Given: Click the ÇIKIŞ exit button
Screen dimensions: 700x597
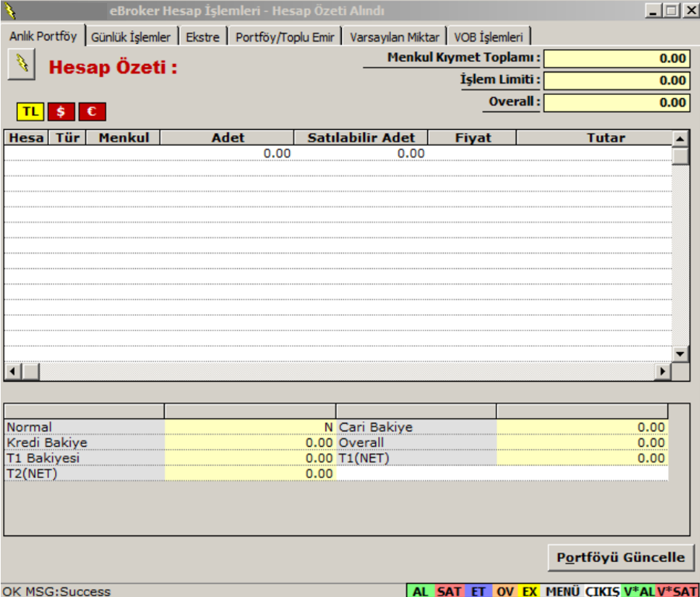Looking at the screenshot, I should (602, 591).
